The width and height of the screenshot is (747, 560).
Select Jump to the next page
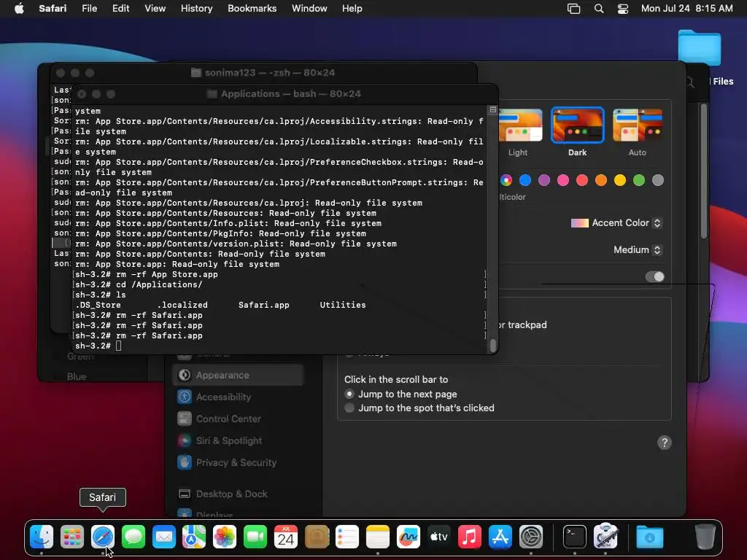click(x=349, y=394)
